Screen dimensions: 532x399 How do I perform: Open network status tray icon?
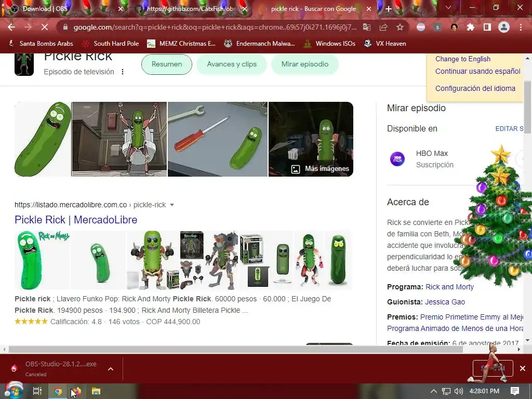pyautogui.click(x=446, y=391)
